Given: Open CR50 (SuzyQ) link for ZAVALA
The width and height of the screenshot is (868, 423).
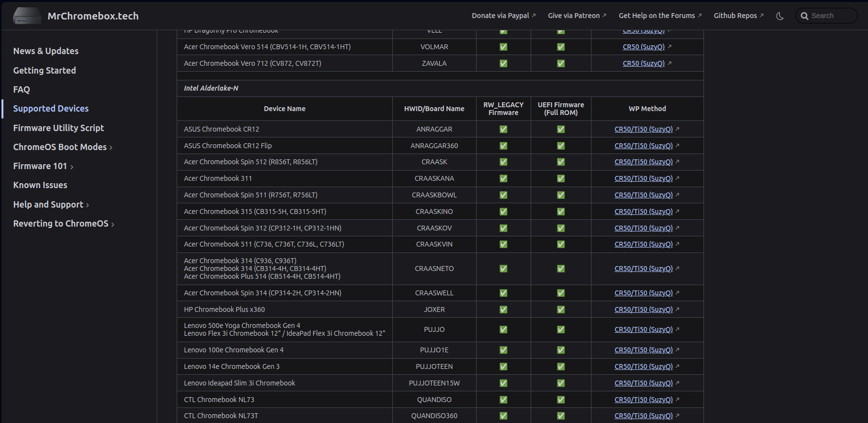Looking at the screenshot, I should click(644, 63).
